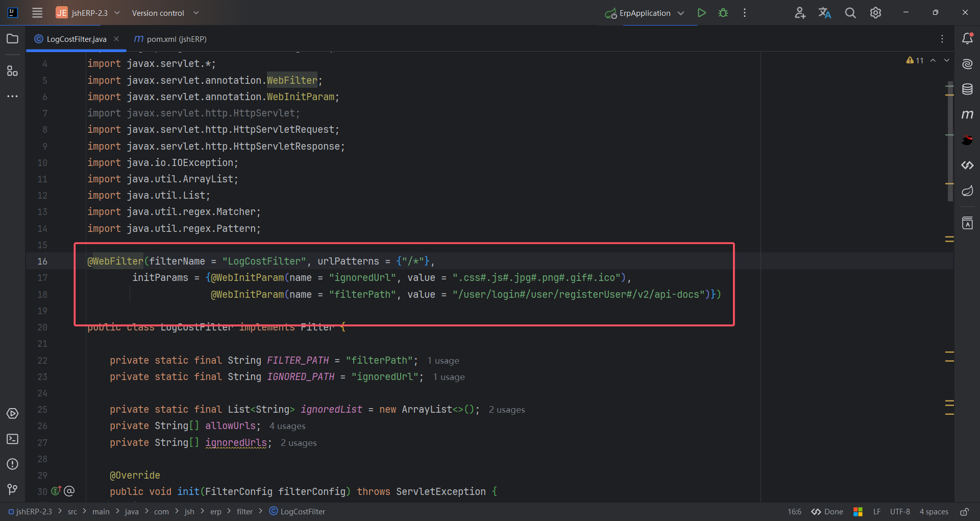This screenshot has width=980, height=521.
Task: Run ErpApplication with the play button
Action: point(702,13)
